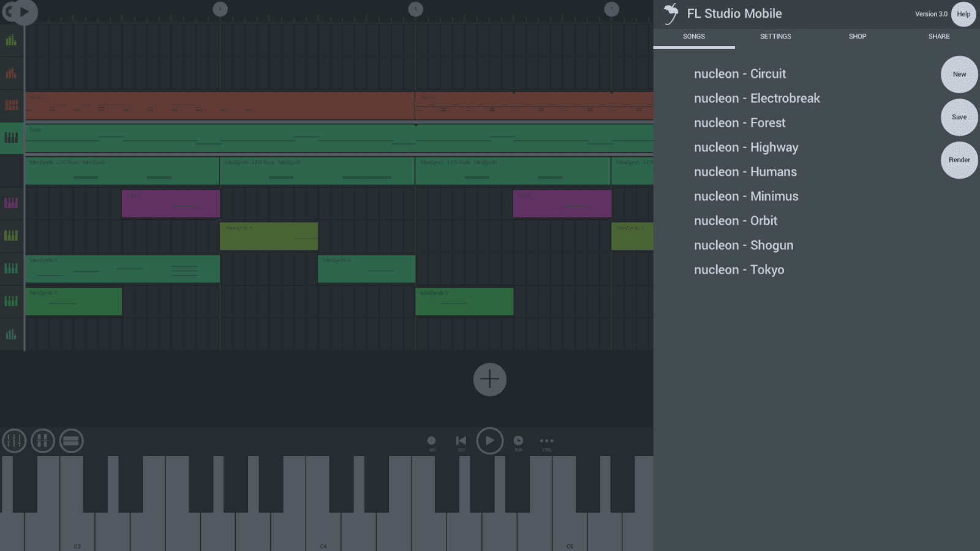
Task: Start recording with the REC button
Action: [x=432, y=443]
